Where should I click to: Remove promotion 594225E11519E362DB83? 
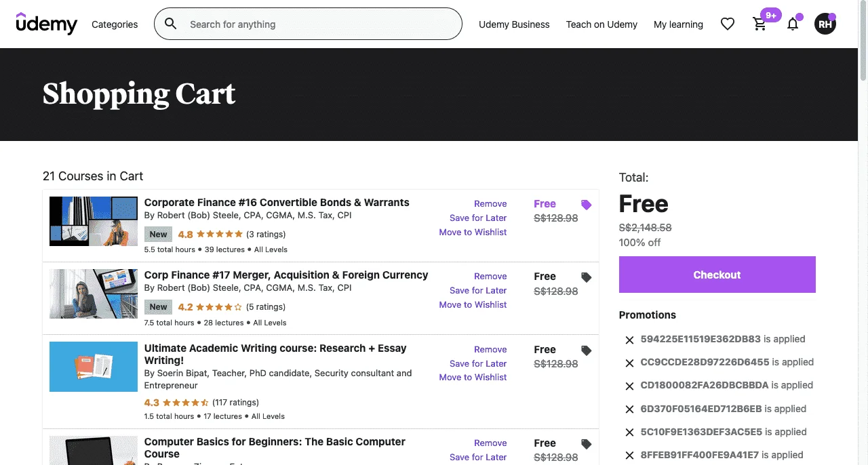pos(629,340)
